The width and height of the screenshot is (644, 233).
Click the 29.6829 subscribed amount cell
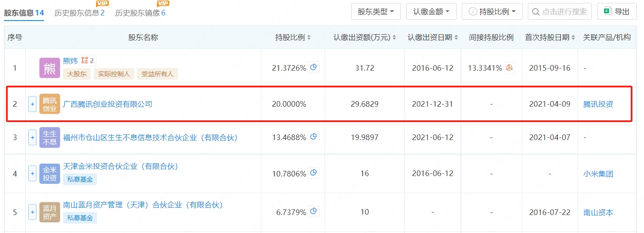(364, 104)
